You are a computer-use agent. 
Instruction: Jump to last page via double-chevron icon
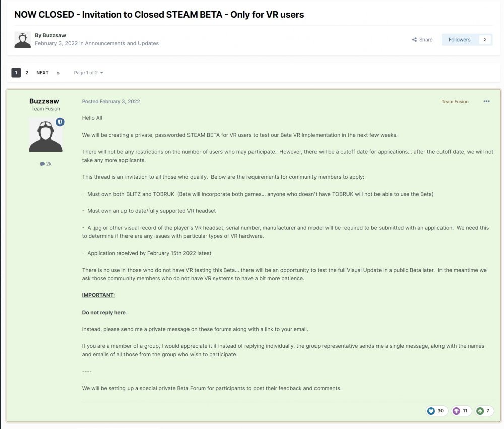[57, 72]
